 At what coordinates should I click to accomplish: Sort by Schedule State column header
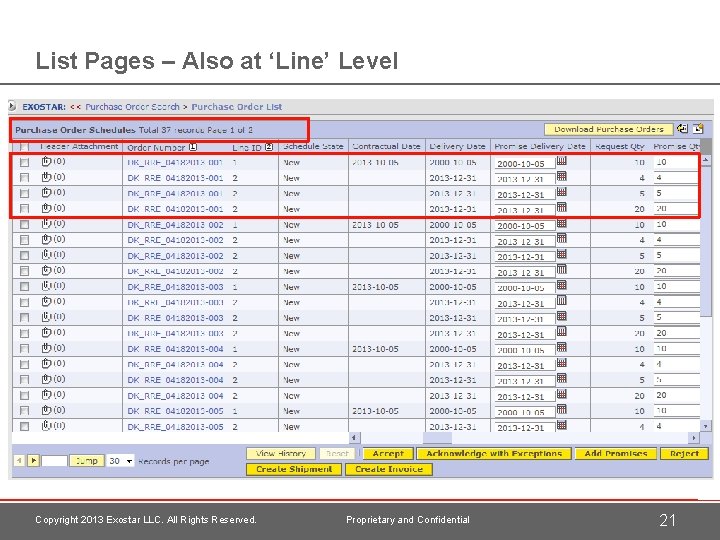[x=313, y=146]
